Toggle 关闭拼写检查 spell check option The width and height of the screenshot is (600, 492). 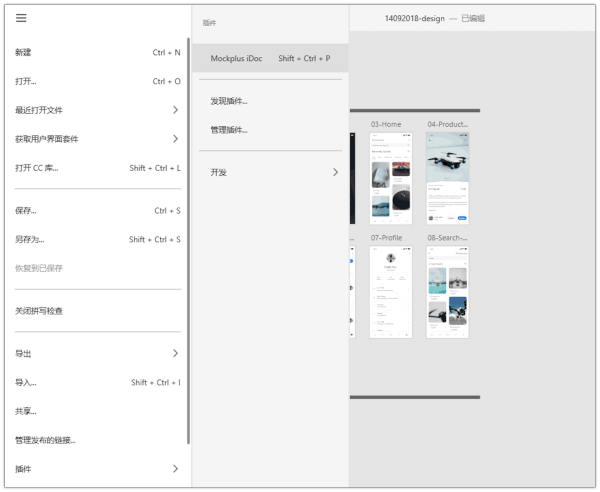tap(39, 311)
